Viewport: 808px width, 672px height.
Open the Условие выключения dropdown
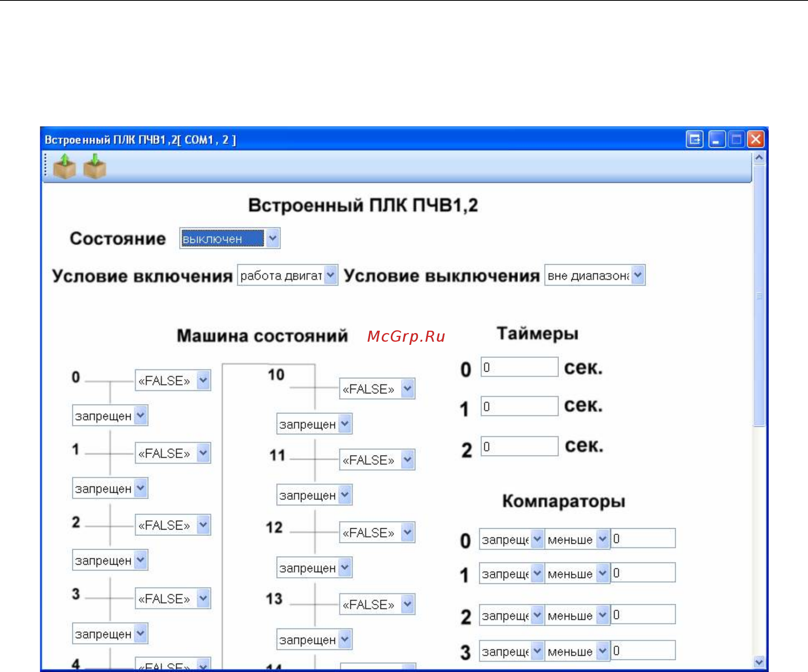coord(595,275)
